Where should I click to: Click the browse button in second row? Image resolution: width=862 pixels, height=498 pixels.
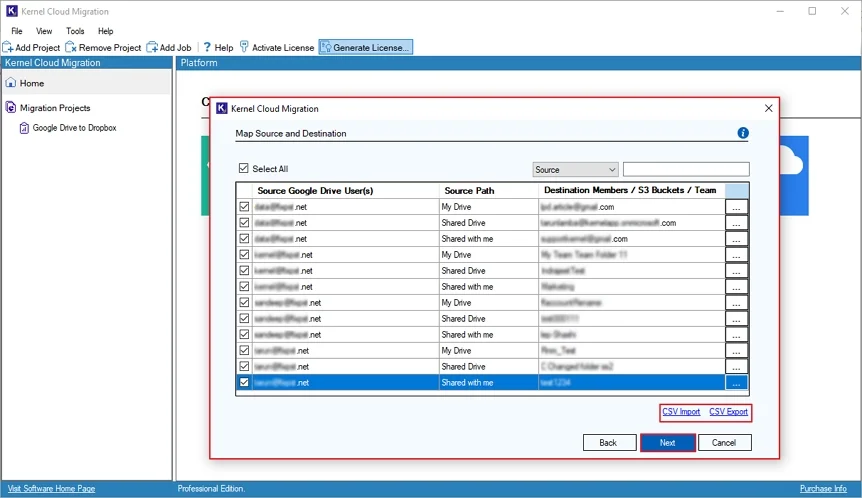tap(736, 223)
